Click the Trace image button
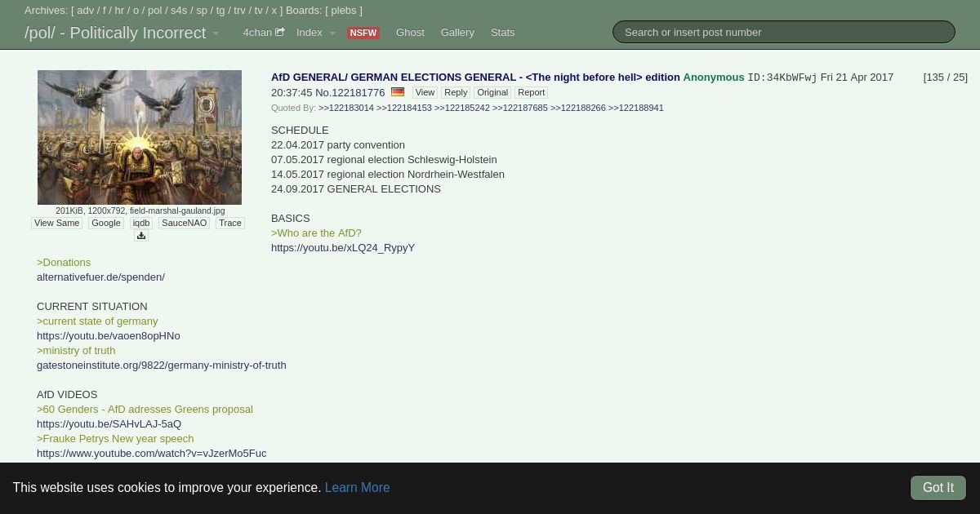This screenshot has width=980, height=514. click(230, 223)
